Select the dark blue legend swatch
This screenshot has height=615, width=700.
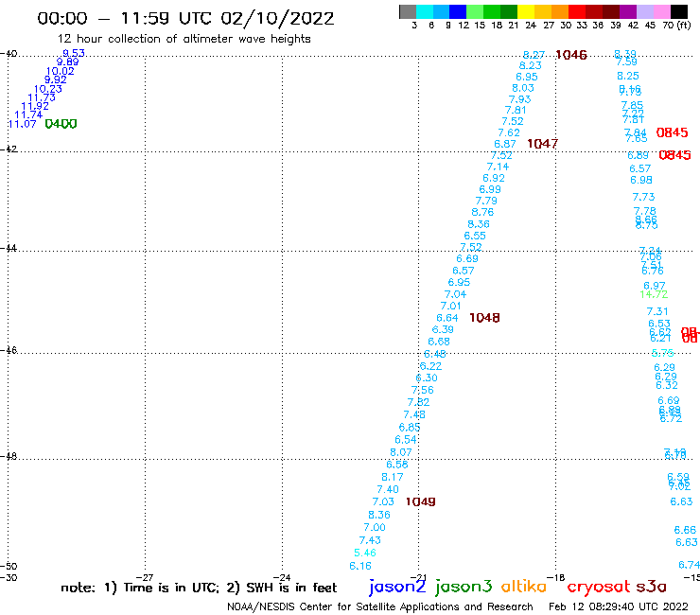458,12
